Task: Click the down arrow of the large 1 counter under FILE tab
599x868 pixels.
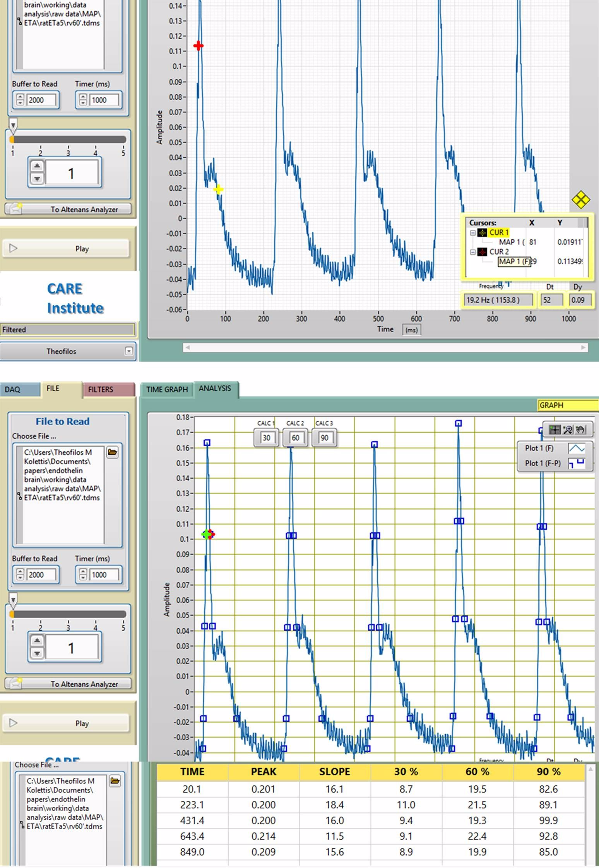Action: tap(37, 653)
